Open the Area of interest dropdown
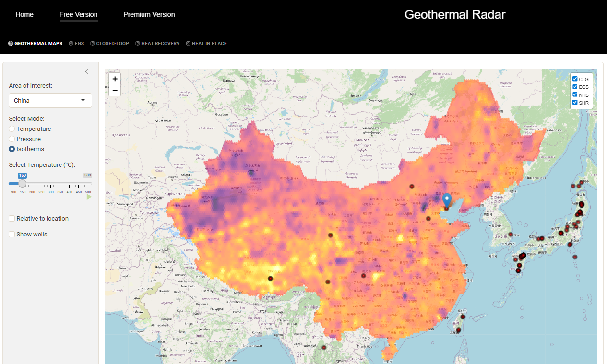The height and width of the screenshot is (364, 607). point(50,100)
